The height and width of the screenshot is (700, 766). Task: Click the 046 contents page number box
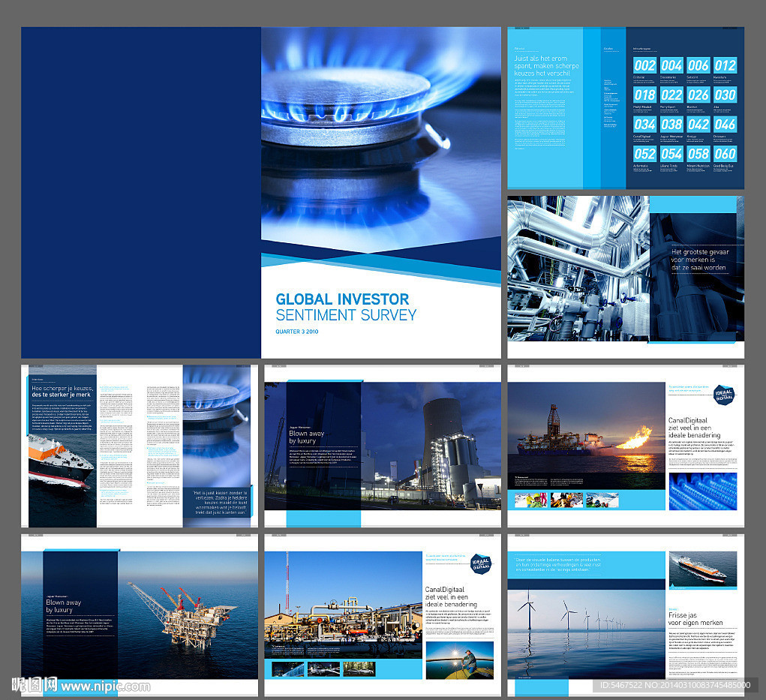point(725,124)
